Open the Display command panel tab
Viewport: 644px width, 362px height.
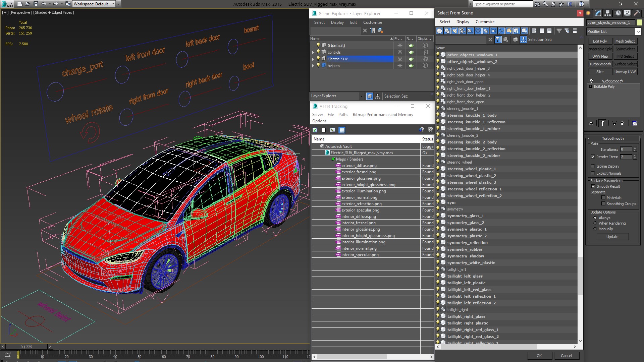click(x=627, y=13)
